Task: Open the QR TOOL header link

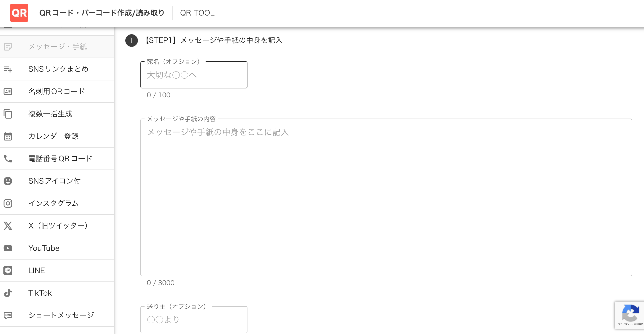Action: pos(197,13)
